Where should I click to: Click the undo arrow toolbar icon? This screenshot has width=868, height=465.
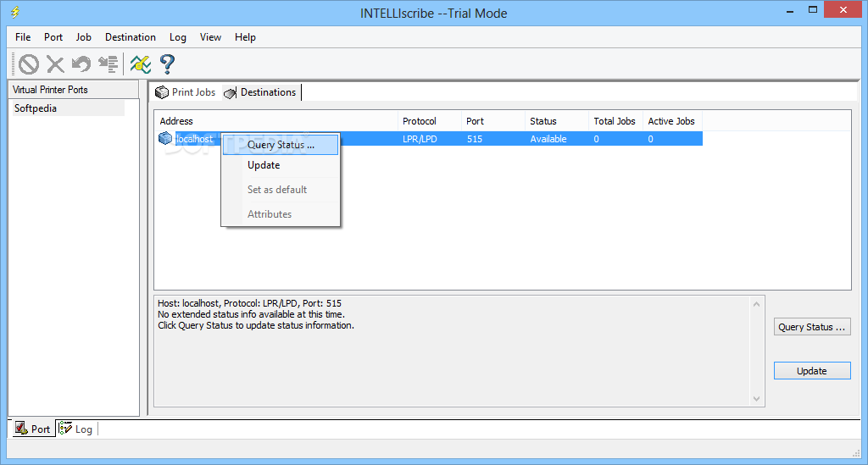pyautogui.click(x=81, y=64)
